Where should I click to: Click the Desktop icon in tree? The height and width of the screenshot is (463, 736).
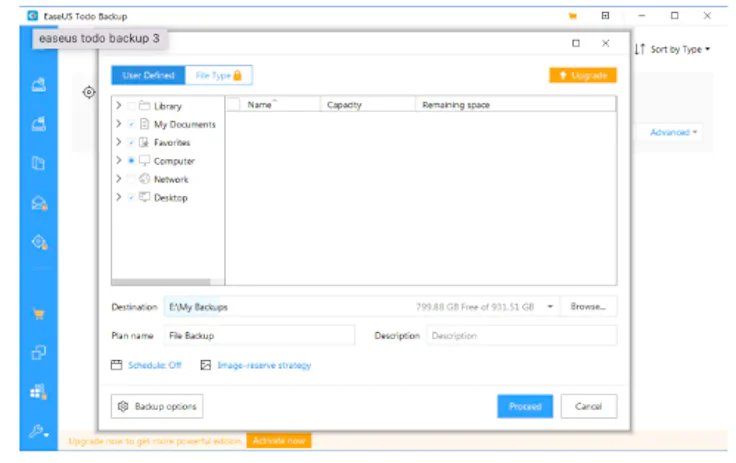[145, 197]
